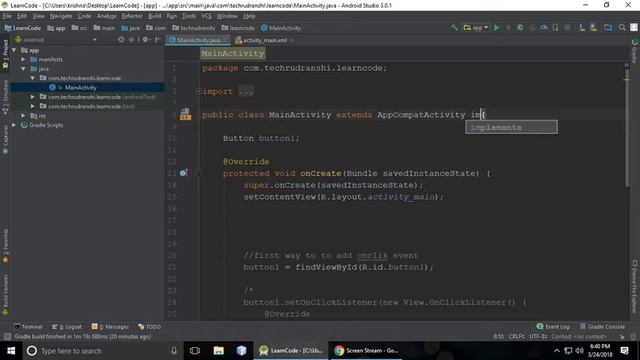Close the activity_main.xml tab
This screenshot has width=640, height=360.
pos(292,40)
